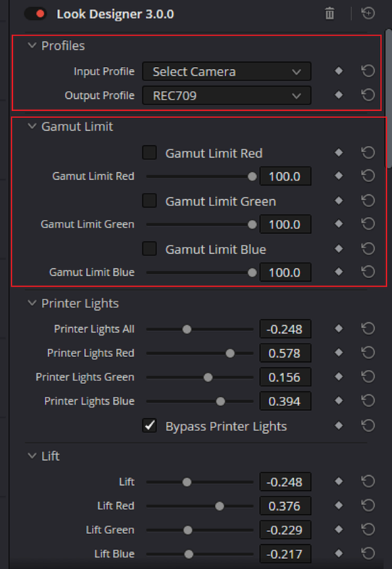Enable the Gamut Limit Red checkbox

(x=149, y=153)
